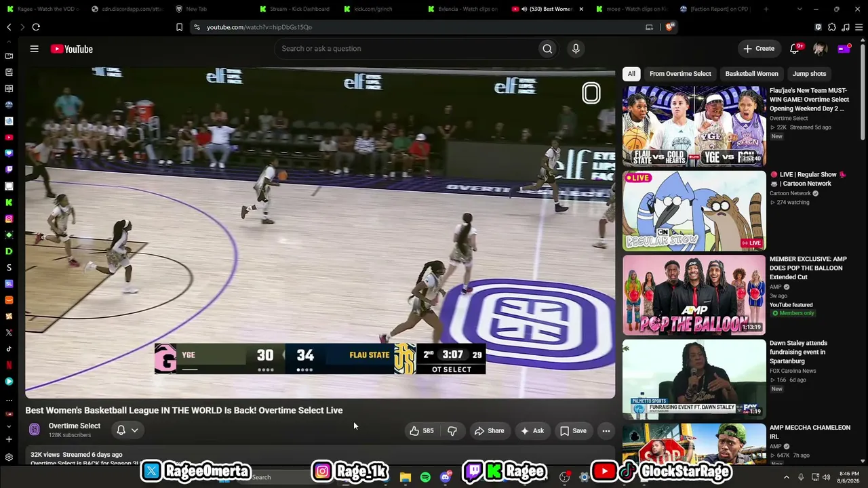The height and width of the screenshot is (488, 868).
Task: Open Netflix shortcut in the sidebar
Action: point(9,365)
